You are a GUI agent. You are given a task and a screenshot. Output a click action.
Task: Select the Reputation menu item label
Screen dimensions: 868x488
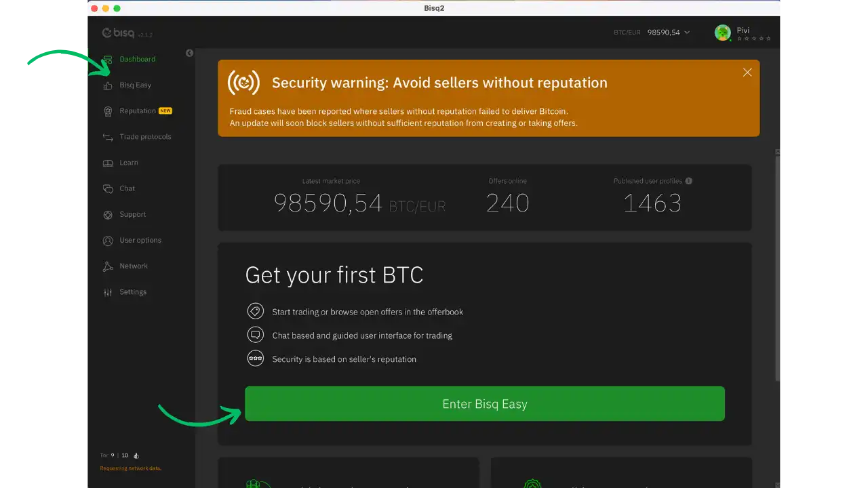(138, 111)
